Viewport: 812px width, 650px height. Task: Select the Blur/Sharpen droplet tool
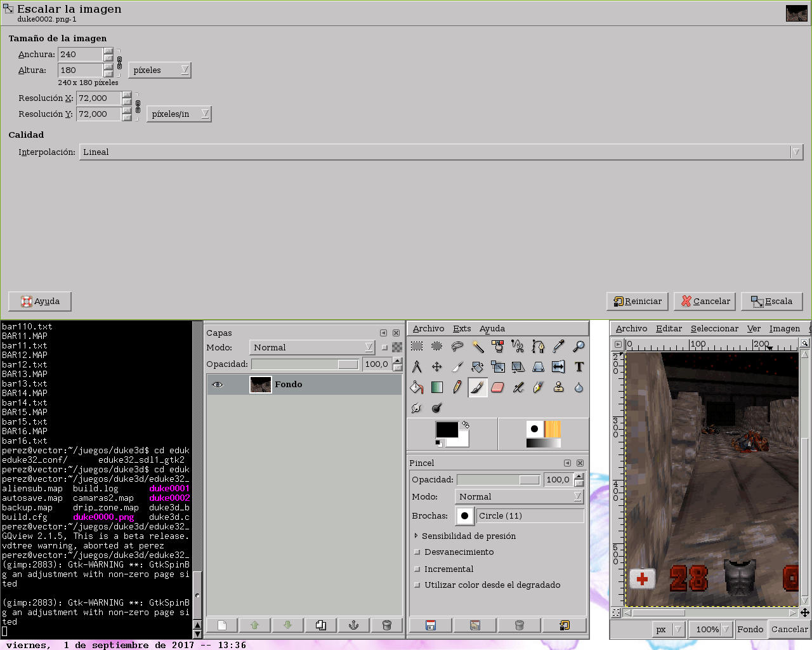(579, 387)
